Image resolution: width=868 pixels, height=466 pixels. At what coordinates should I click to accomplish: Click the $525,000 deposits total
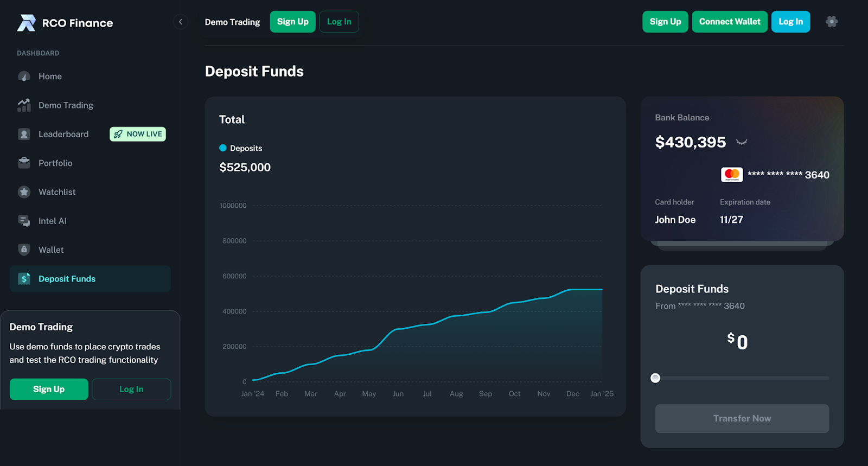(x=245, y=168)
